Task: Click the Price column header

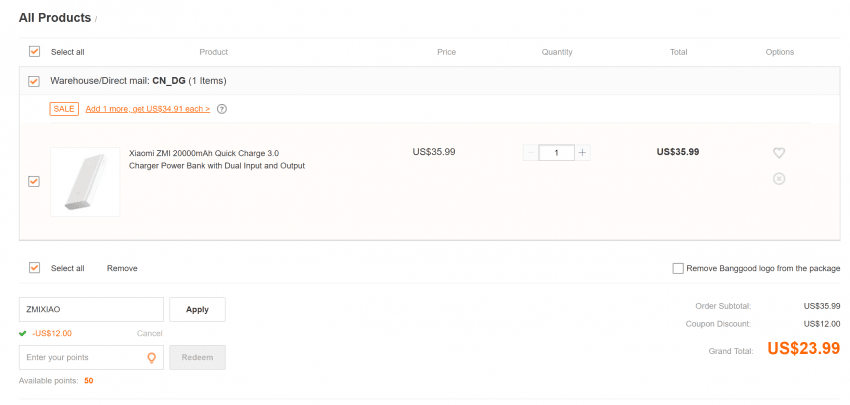Action: pyautogui.click(x=447, y=52)
